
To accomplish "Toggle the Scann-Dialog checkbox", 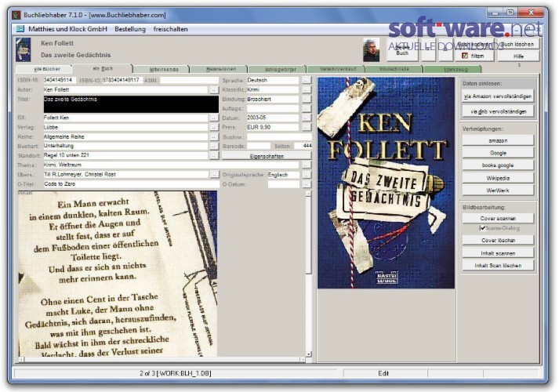I will click(482, 228).
